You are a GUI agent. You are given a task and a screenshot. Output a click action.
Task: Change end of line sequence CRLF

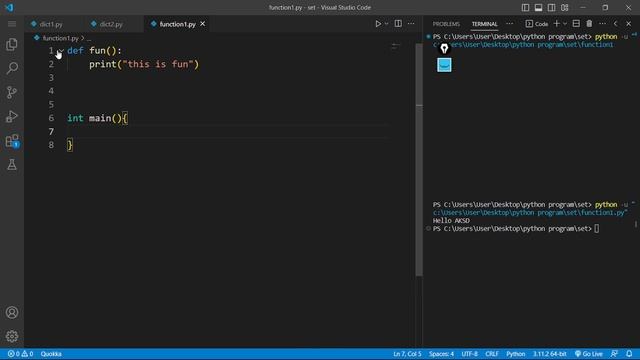click(492, 354)
